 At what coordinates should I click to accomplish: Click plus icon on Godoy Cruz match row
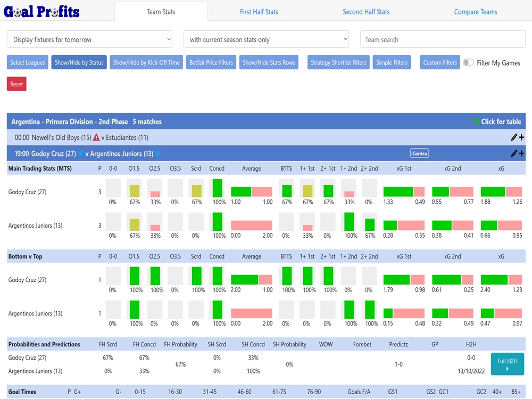521,154
